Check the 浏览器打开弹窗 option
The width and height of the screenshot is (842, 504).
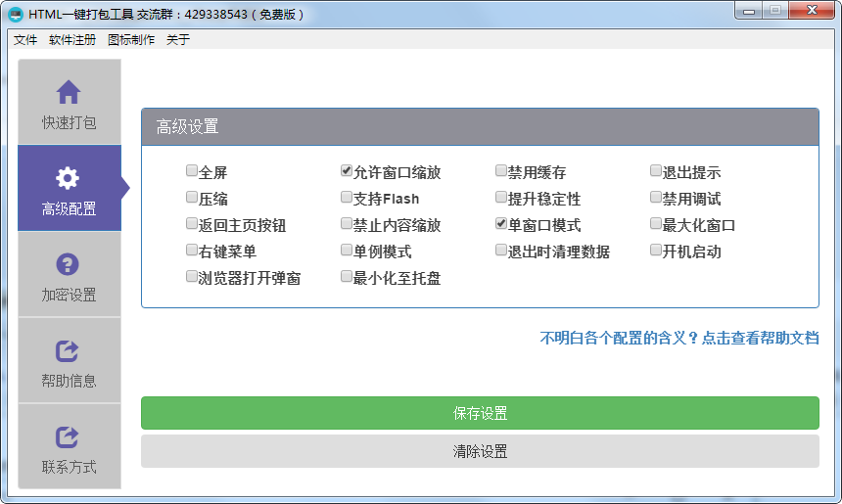click(192, 276)
